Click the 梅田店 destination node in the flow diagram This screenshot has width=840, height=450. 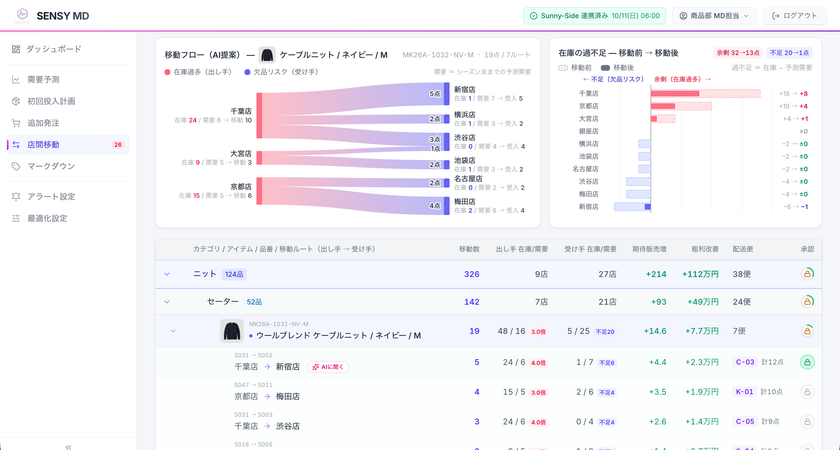point(447,206)
